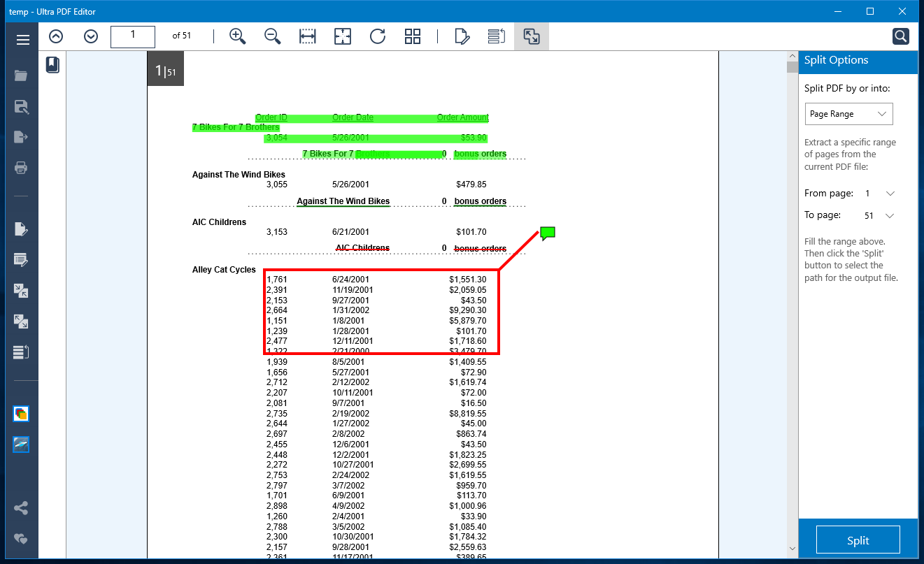Go to next page arrow
The image size is (924, 564).
[91, 36]
